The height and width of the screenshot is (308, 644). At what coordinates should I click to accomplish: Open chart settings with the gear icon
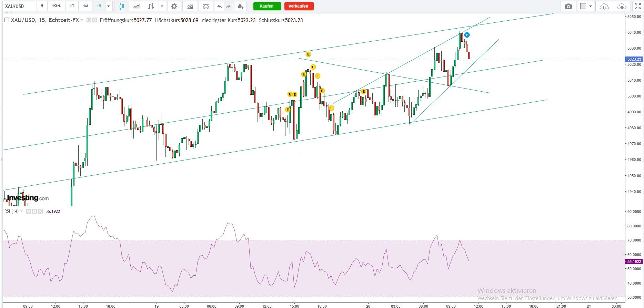174,6
